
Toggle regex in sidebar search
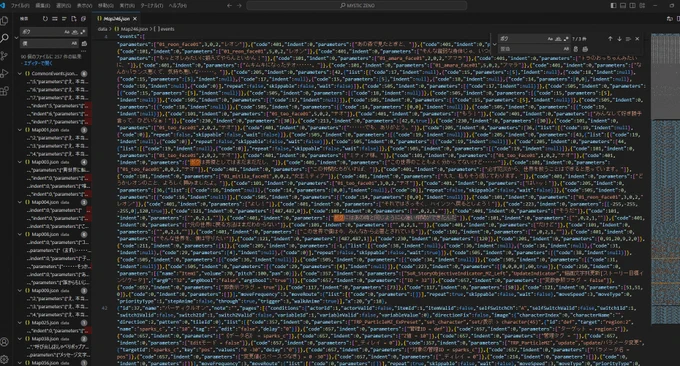[x=82, y=32]
